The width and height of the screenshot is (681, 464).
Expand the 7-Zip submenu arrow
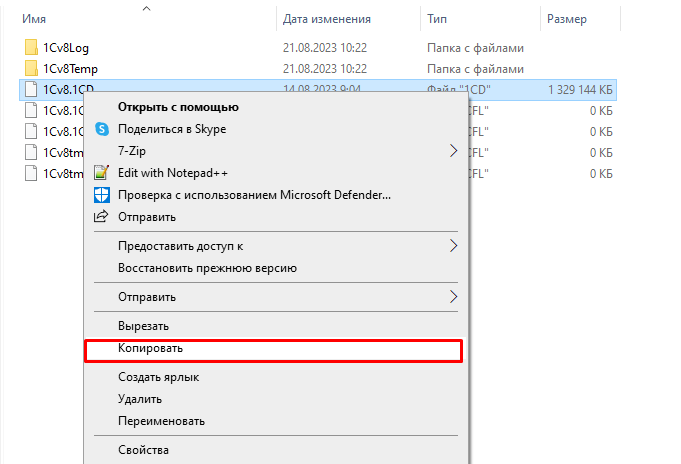pyautogui.click(x=453, y=151)
